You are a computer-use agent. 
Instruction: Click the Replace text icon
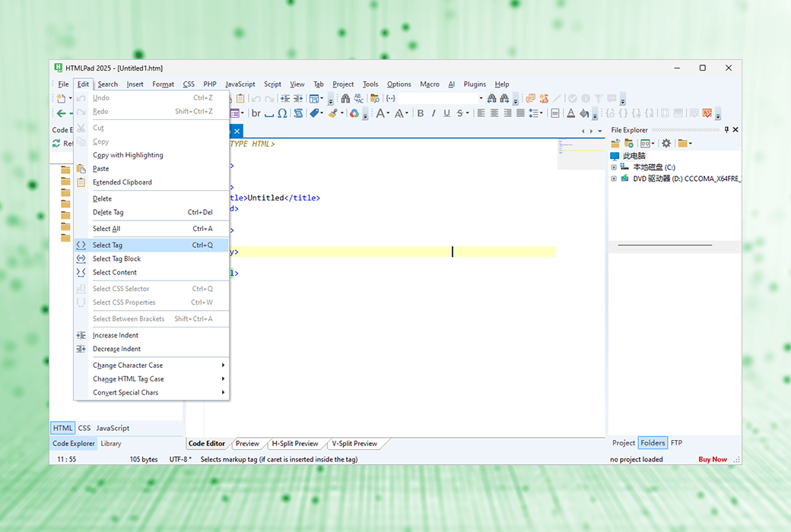tap(359, 98)
